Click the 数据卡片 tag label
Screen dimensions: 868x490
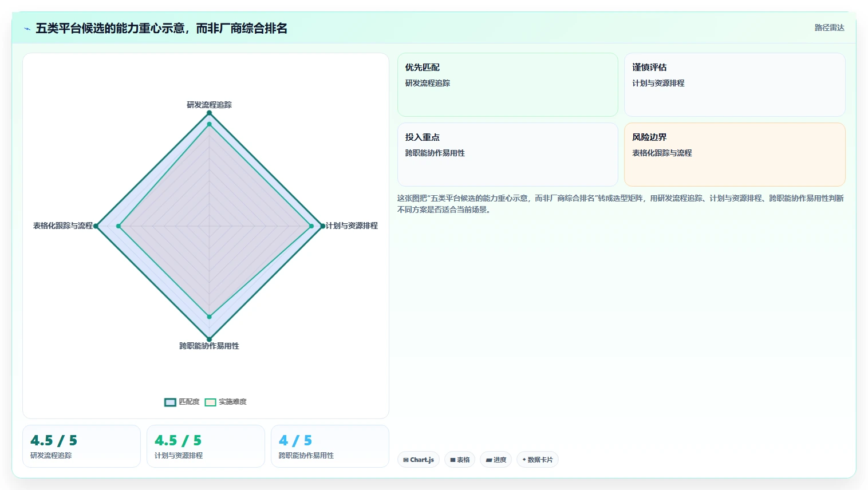point(540,460)
